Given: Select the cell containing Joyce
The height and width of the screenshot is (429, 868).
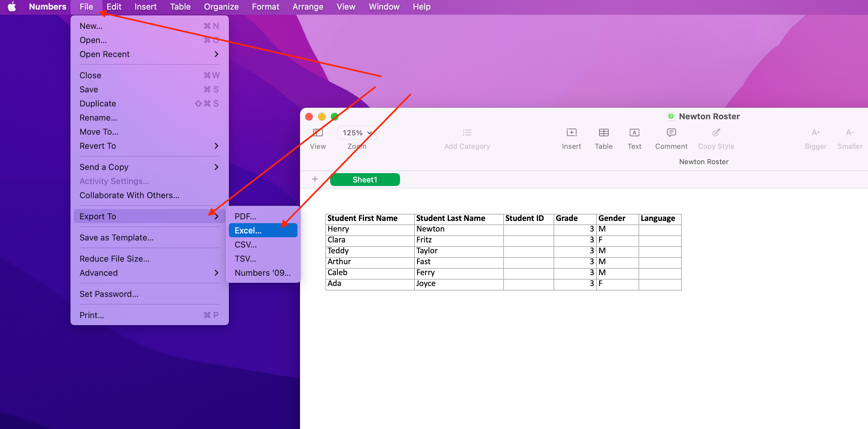Looking at the screenshot, I should click(x=459, y=284).
